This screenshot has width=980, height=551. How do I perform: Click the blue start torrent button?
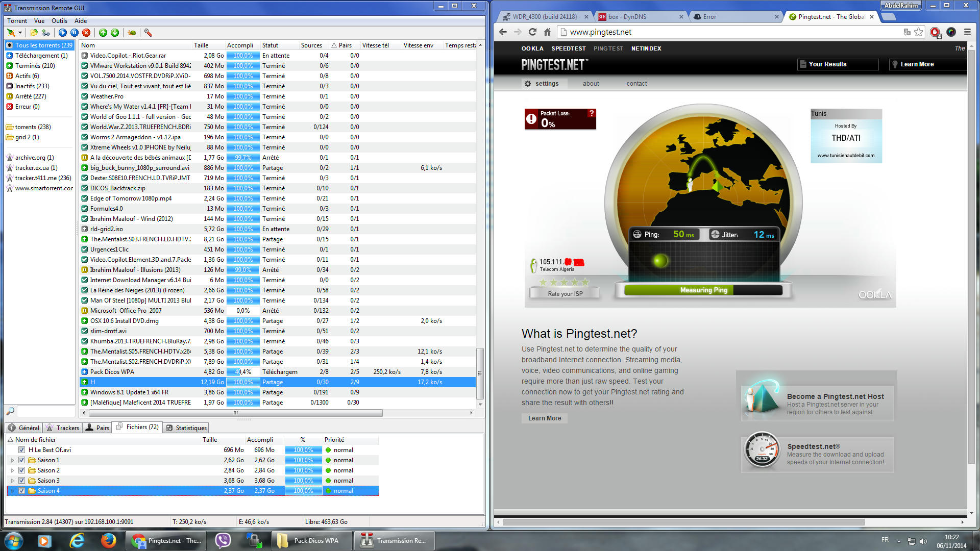(62, 33)
